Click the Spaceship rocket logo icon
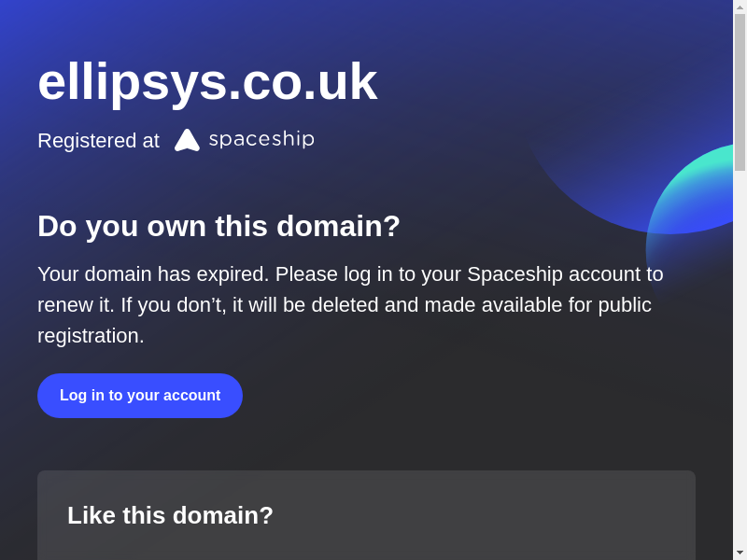 (x=187, y=140)
